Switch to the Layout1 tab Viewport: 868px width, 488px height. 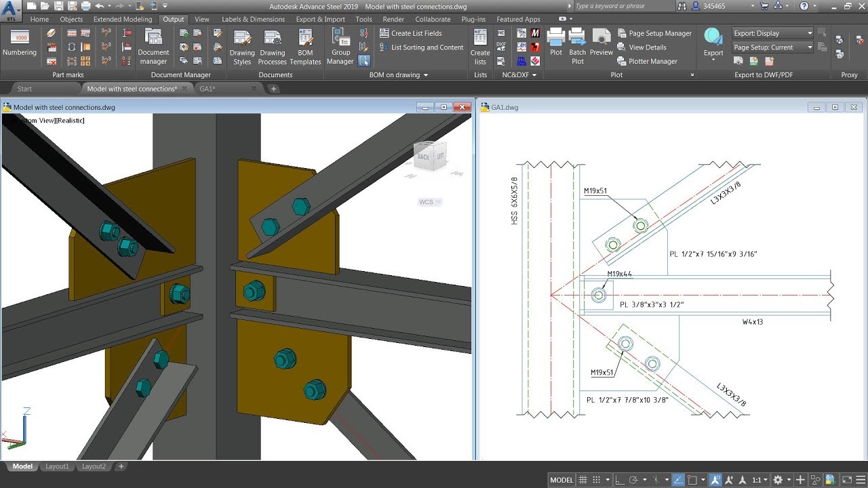(x=57, y=466)
